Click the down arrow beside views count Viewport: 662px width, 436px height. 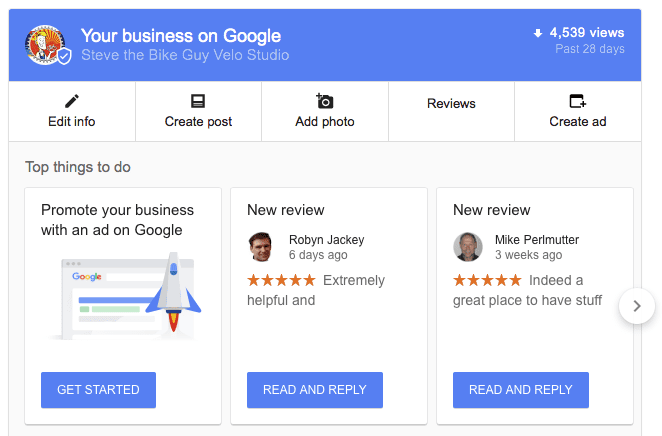coord(538,33)
